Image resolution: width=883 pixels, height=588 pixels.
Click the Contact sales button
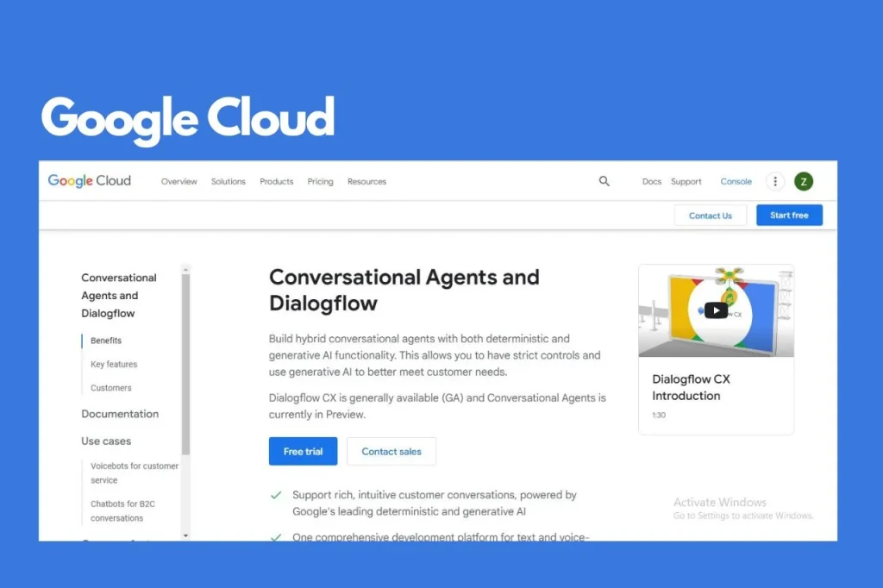pos(391,451)
